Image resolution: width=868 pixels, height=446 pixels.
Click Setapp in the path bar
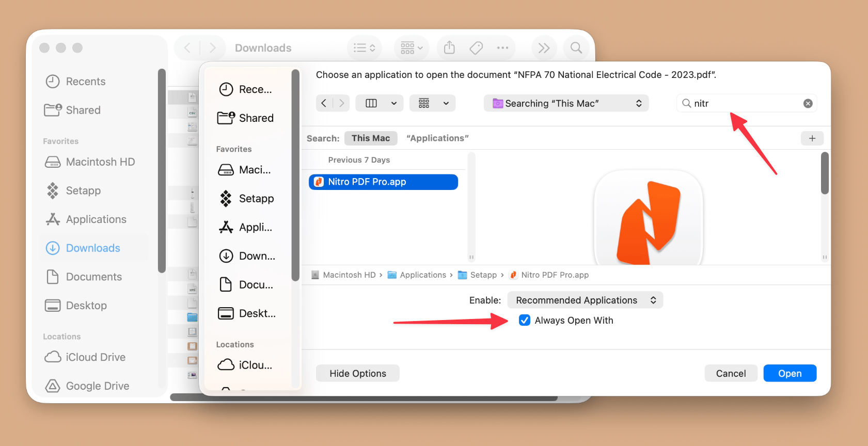pyautogui.click(x=477, y=275)
